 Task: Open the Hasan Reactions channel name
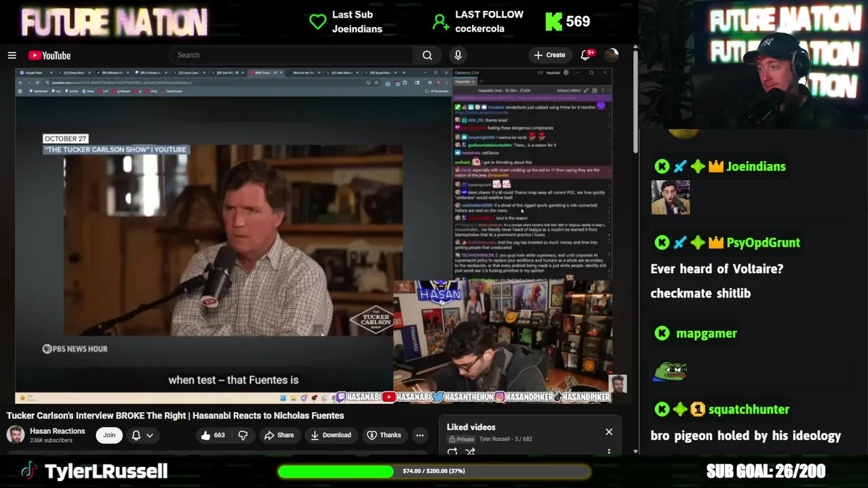(x=58, y=431)
